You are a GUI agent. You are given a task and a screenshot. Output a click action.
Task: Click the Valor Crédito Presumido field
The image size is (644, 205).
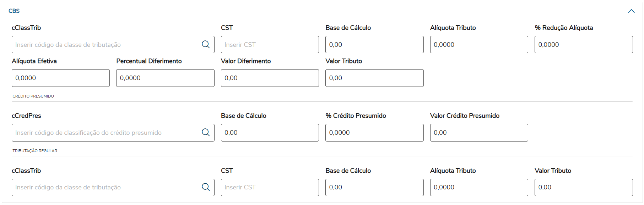tap(478, 133)
